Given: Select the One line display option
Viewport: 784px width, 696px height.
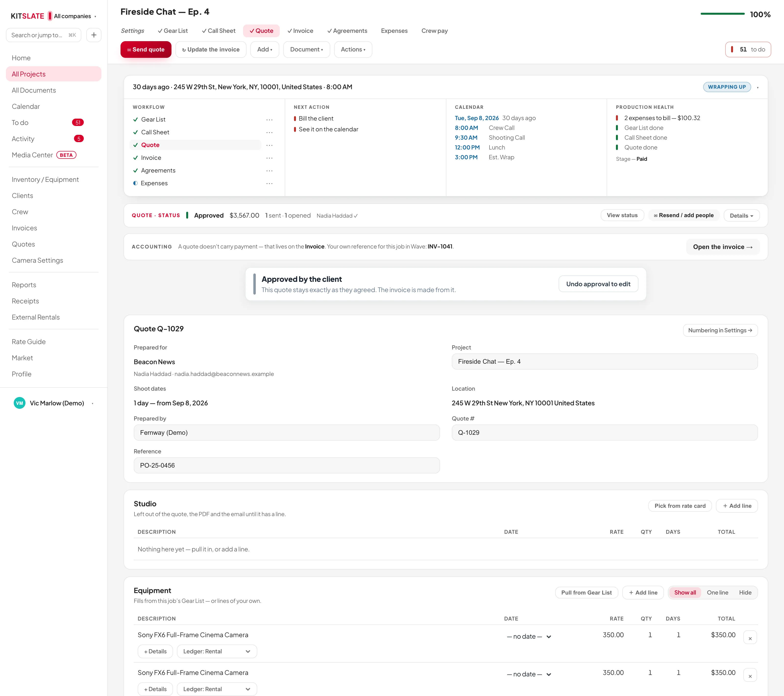Looking at the screenshot, I should tap(717, 592).
